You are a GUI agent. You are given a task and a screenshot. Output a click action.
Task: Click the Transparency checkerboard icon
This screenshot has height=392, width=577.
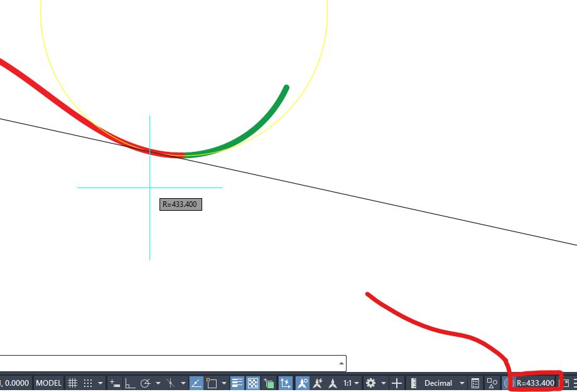pyautogui.click(x=253, y=383)
